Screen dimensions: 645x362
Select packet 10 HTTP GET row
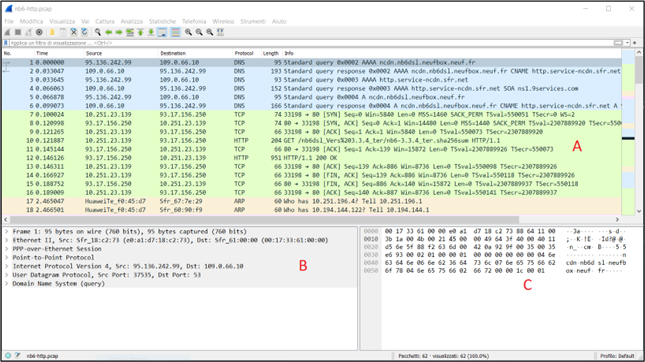point(312,140)
